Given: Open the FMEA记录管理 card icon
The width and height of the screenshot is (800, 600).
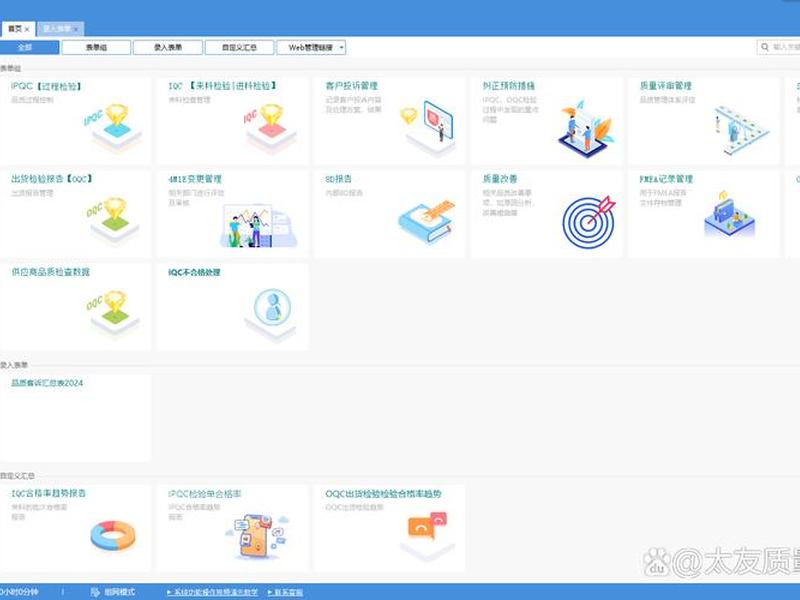Looking at the screenshot, I should click(x=730, y=214).
